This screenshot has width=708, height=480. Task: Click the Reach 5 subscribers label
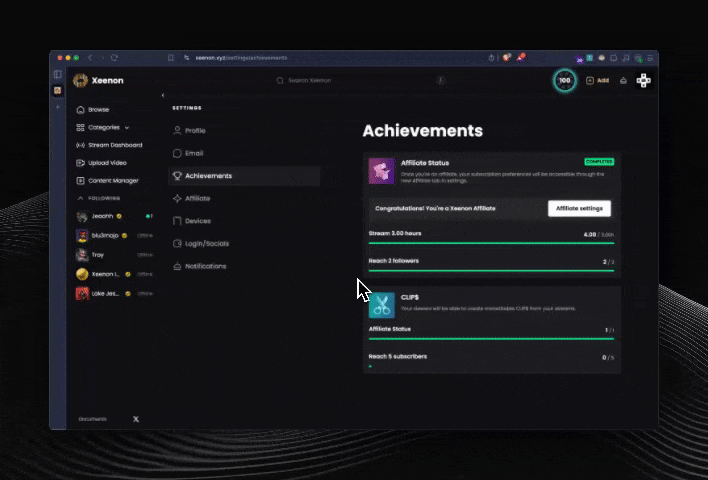(x=398, y=357)
